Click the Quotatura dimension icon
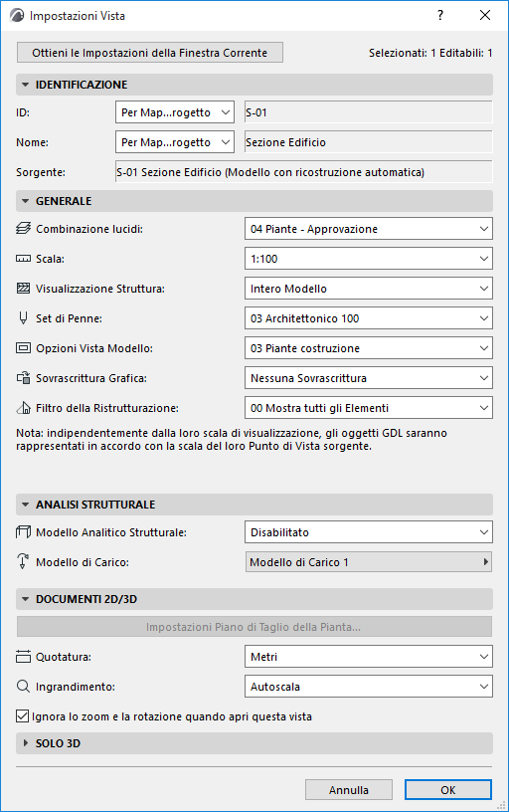This screenshot has width=509, height=812. [23, 657]
